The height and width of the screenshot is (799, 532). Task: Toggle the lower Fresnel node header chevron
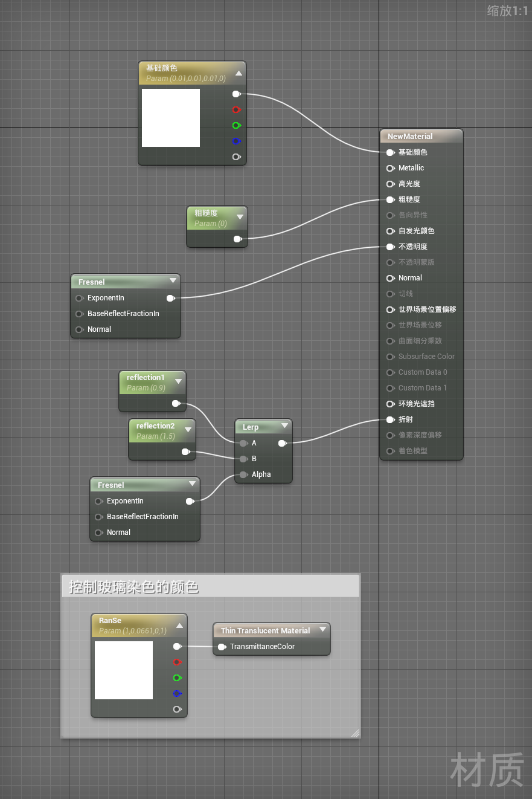click(x=192, y=483)
